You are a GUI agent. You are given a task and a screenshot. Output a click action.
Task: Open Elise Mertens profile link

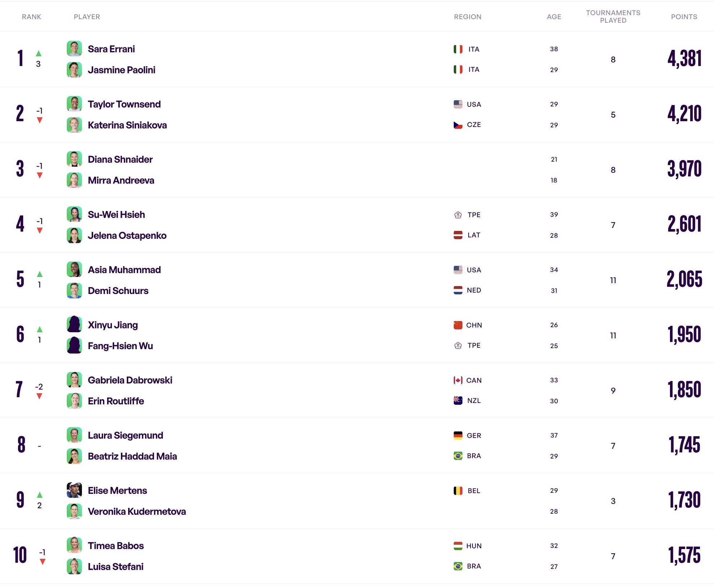117,491
